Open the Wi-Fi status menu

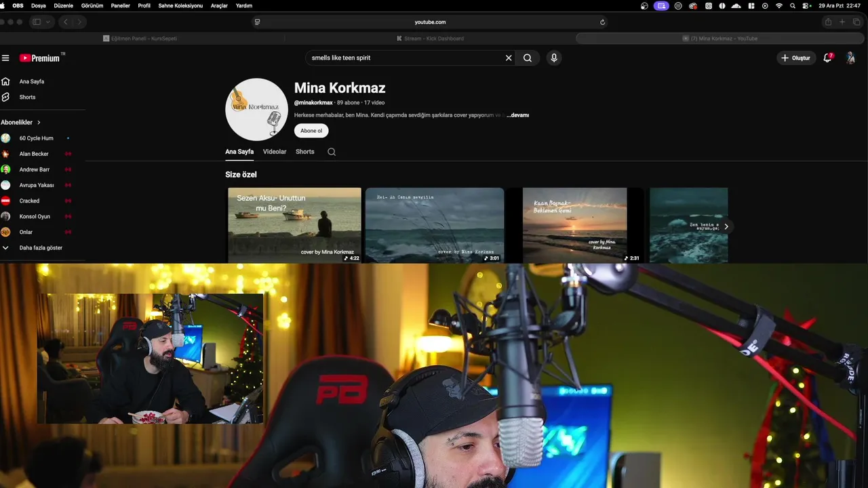779,5
